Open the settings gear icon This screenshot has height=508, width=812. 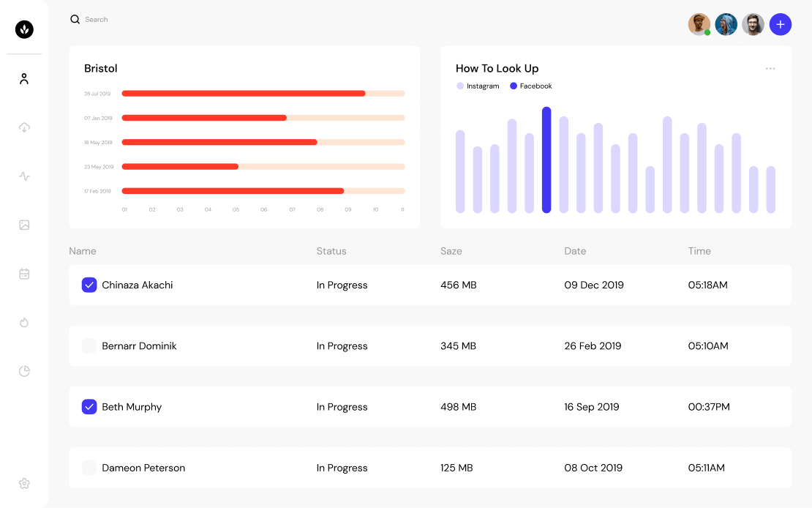coord(24,484)
